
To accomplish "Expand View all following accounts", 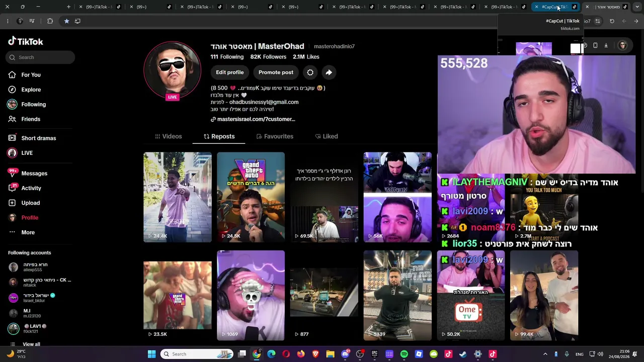I will pyautogui.click(x=31, y=344).
